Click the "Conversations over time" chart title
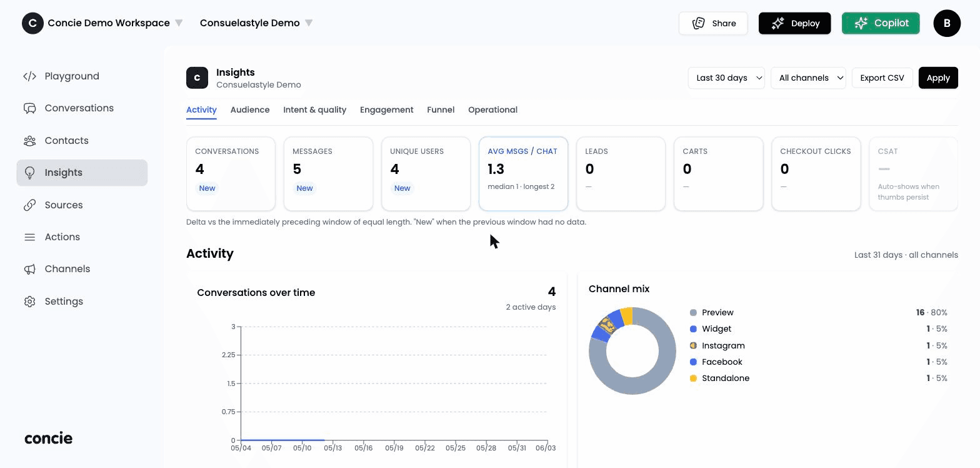980x468 pixels. coord(256,292)
